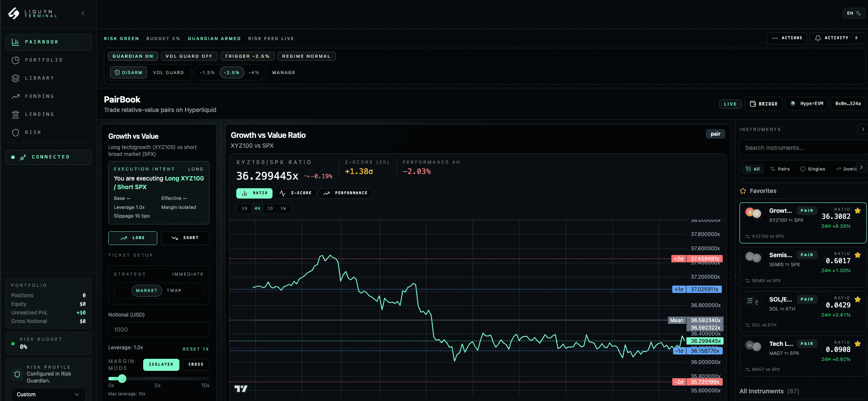Switch margin mode to Cross
The width and height of the screenshot is (868, 401).
pos(196,364)
